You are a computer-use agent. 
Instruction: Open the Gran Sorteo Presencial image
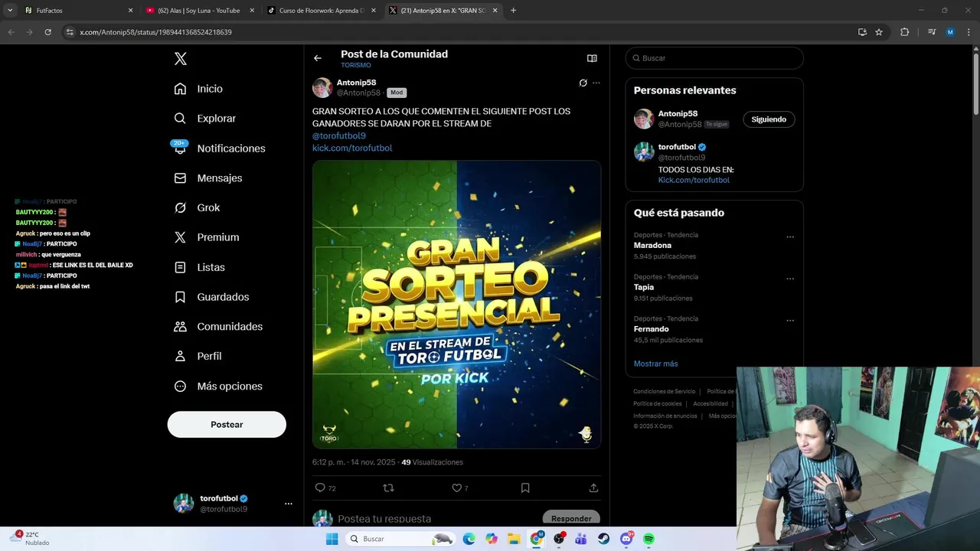[456, 304]
